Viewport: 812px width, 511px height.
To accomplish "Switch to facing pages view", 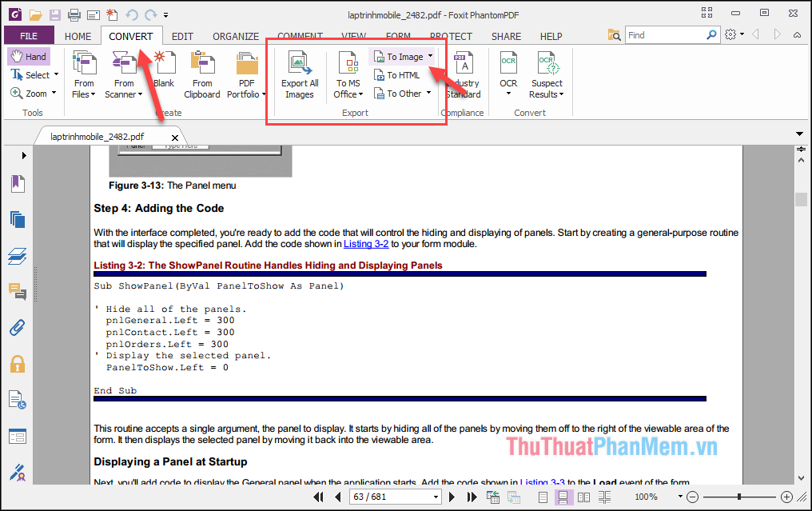I will (583, 497).
